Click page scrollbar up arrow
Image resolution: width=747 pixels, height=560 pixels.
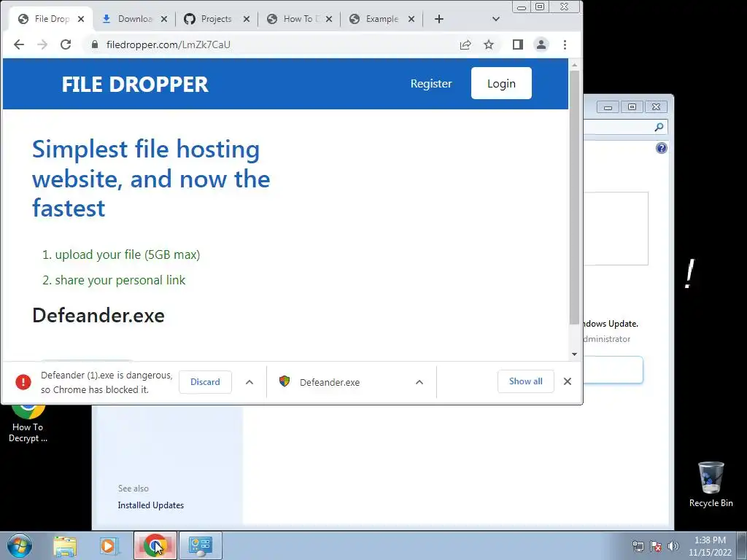point(575,64)
